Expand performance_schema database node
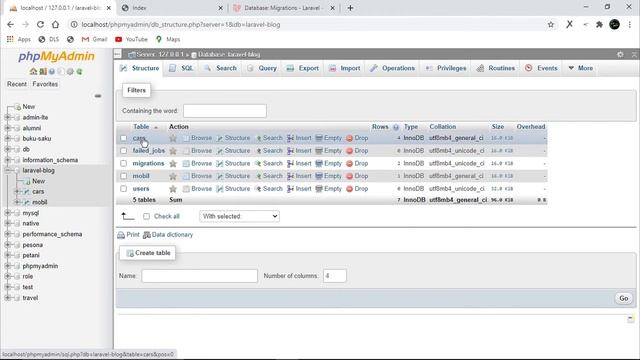The height and width of the screenshot is (360, 640). [7, 234]
